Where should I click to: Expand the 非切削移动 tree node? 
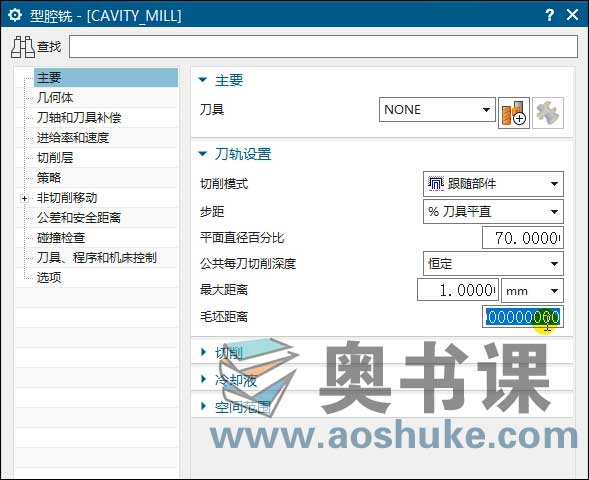[24, 198]
